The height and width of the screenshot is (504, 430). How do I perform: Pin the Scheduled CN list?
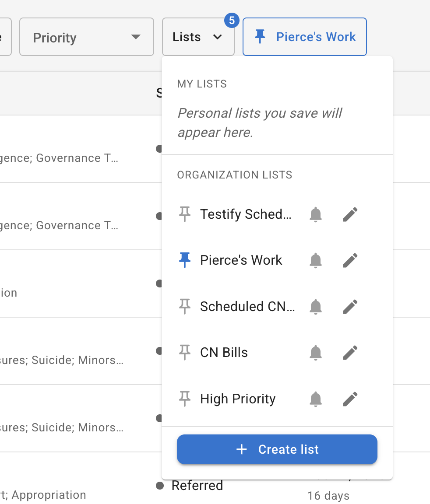point(185,306)
